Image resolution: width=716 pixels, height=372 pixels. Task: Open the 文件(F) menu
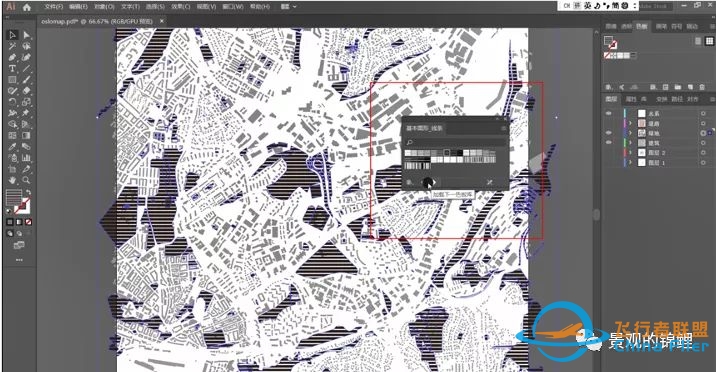pyautogui.click(x=54, y=7)
